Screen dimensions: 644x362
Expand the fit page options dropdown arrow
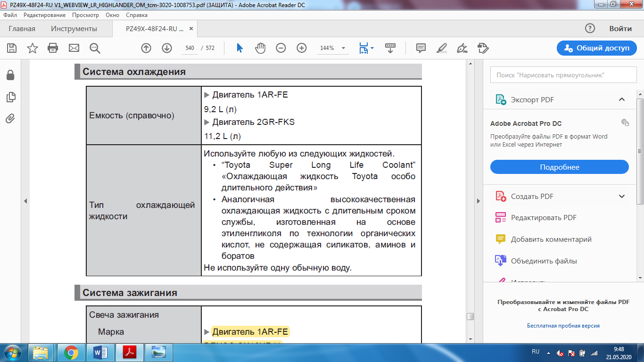[x=372, y=48]
